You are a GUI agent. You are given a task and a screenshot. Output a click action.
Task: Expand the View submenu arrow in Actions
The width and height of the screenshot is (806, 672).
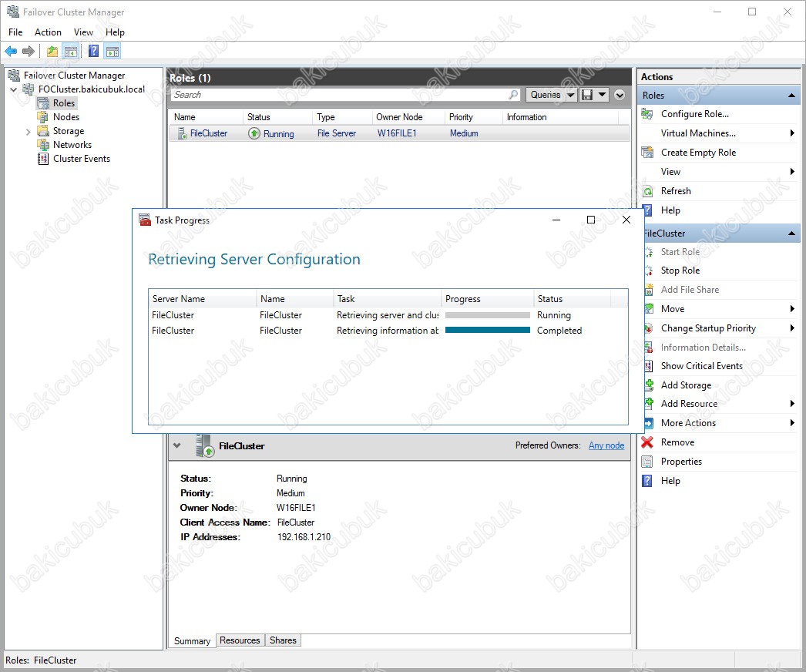(x=792, y=172)
